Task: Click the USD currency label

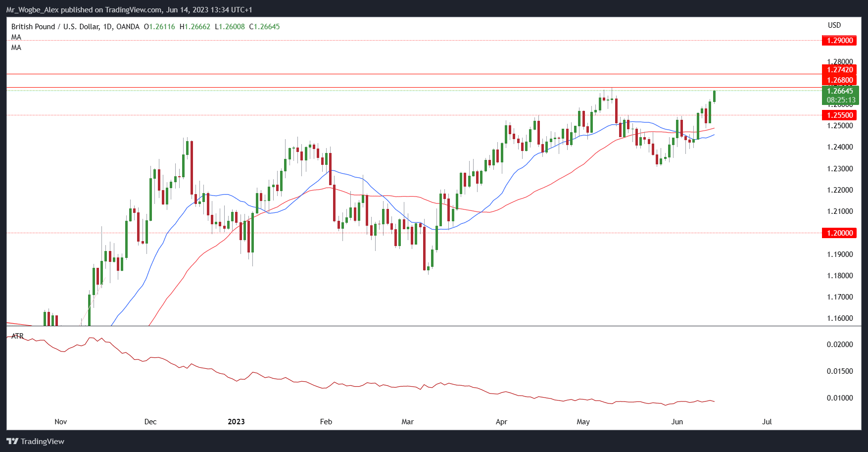Action: (x=834, y=25)
